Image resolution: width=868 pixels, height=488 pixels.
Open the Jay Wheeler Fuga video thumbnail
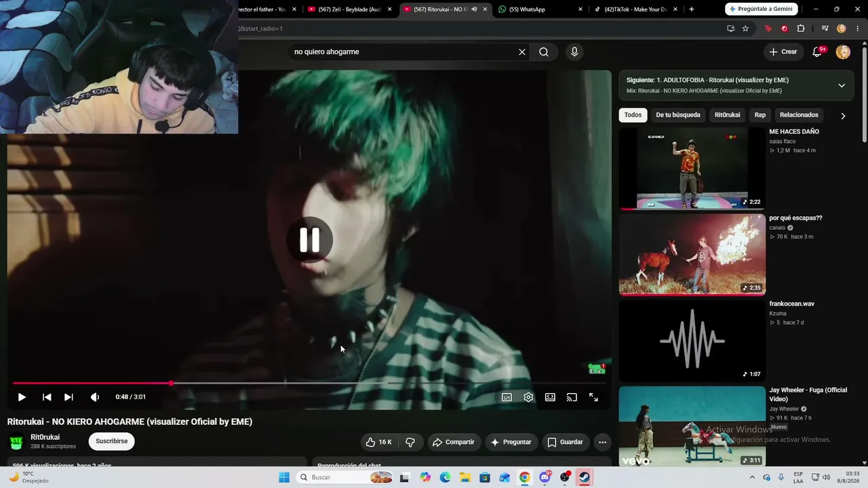[x=692, y=426]
